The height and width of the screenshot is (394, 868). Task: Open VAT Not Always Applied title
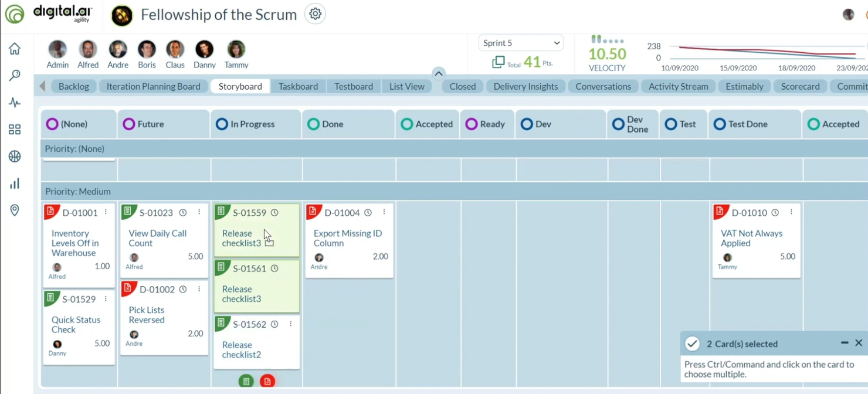coord(752,238)
